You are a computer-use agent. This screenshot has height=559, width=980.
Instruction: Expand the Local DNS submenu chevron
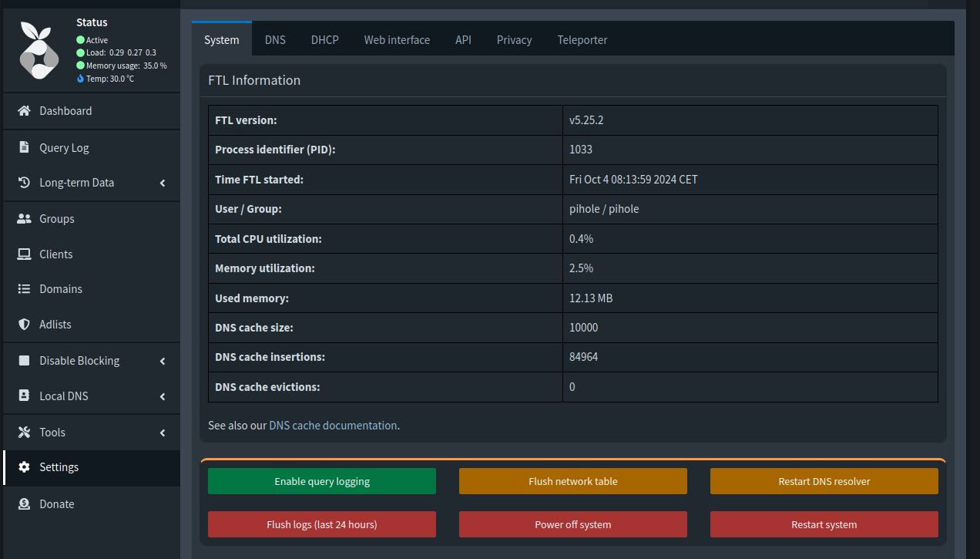(x=163, y=396)
